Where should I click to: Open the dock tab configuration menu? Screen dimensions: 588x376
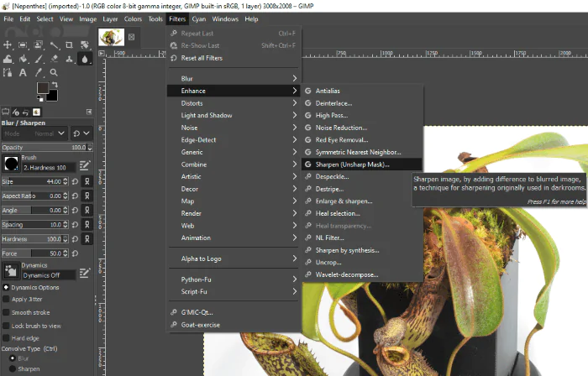click(89, 112)
